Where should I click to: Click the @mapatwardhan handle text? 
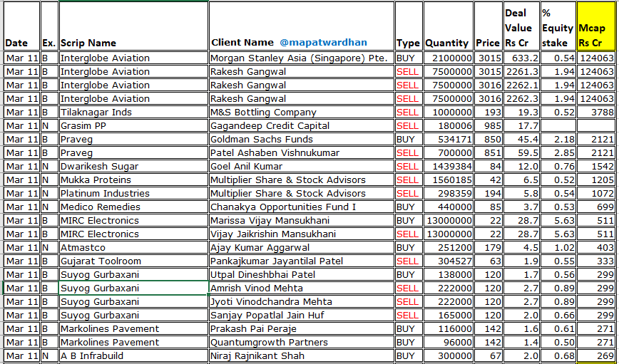(323, 42)
